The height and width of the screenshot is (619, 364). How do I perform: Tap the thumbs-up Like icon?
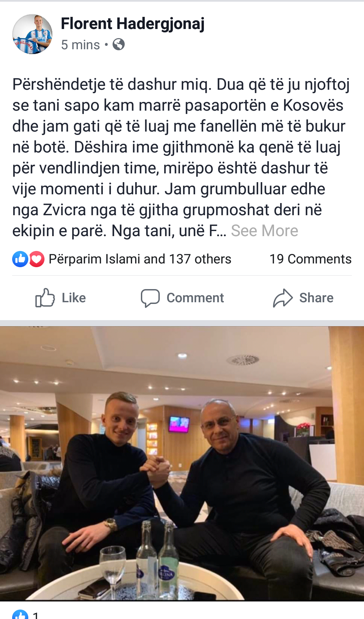(x=45, y=298)
